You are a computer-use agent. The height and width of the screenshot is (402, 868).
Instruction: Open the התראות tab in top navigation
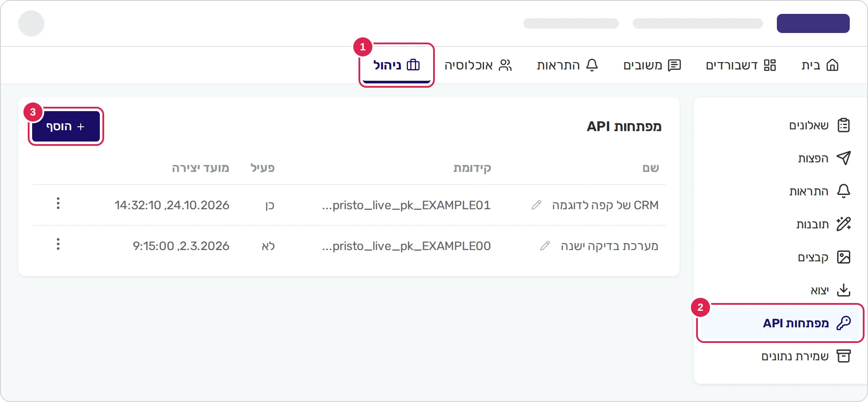pos(568,65)
